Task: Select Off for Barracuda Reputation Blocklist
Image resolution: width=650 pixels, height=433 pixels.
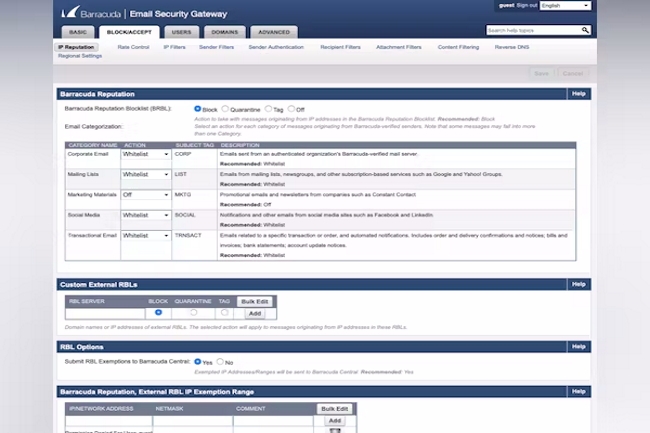Action: [x=291, y=108]
